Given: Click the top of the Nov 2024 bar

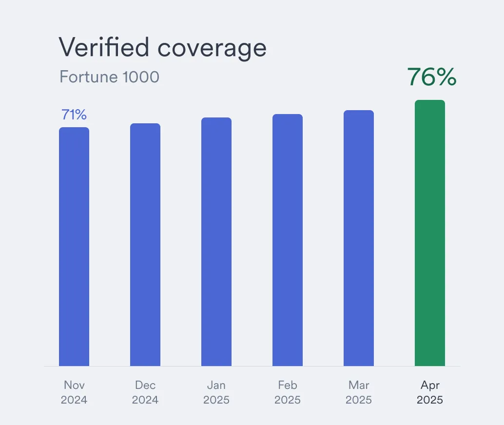Looking at the screenshot, I should [74, 128].
